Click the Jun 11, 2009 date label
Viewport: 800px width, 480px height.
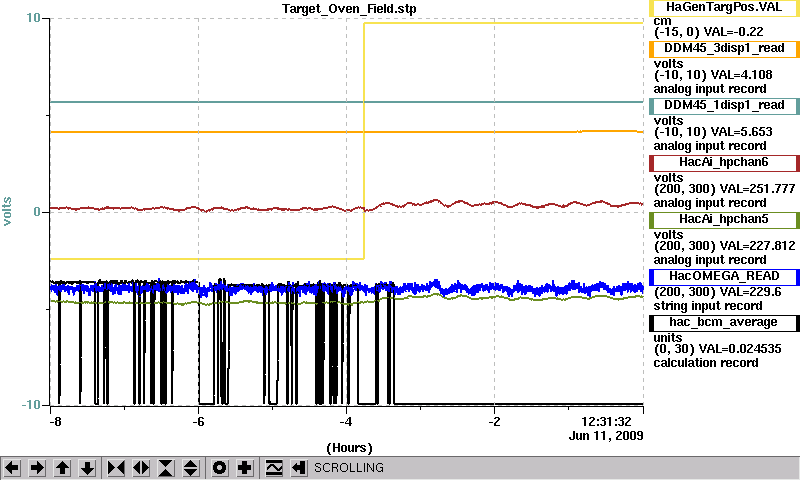[x=606, y=436]
